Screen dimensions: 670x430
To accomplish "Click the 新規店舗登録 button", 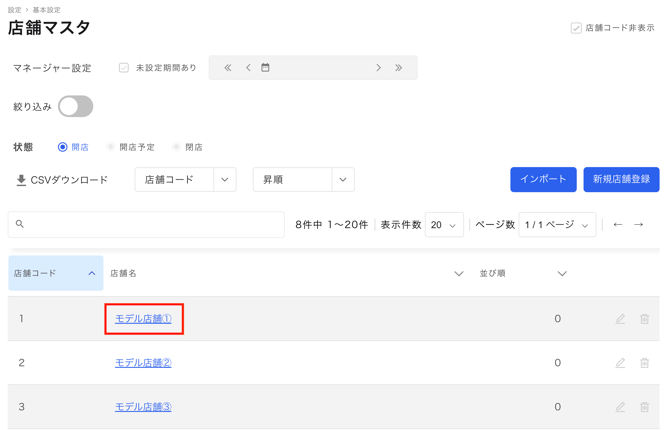I will pos(621,179).
